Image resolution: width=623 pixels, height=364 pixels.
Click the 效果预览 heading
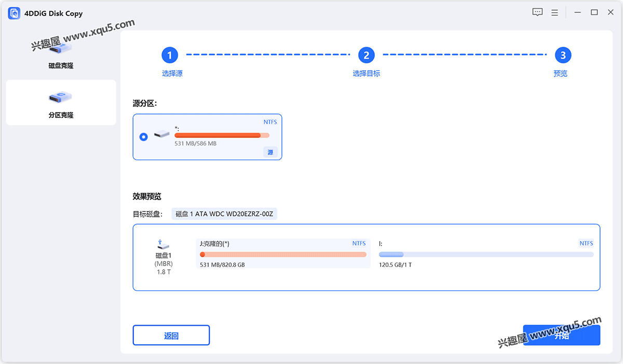[x=147, y=197]
